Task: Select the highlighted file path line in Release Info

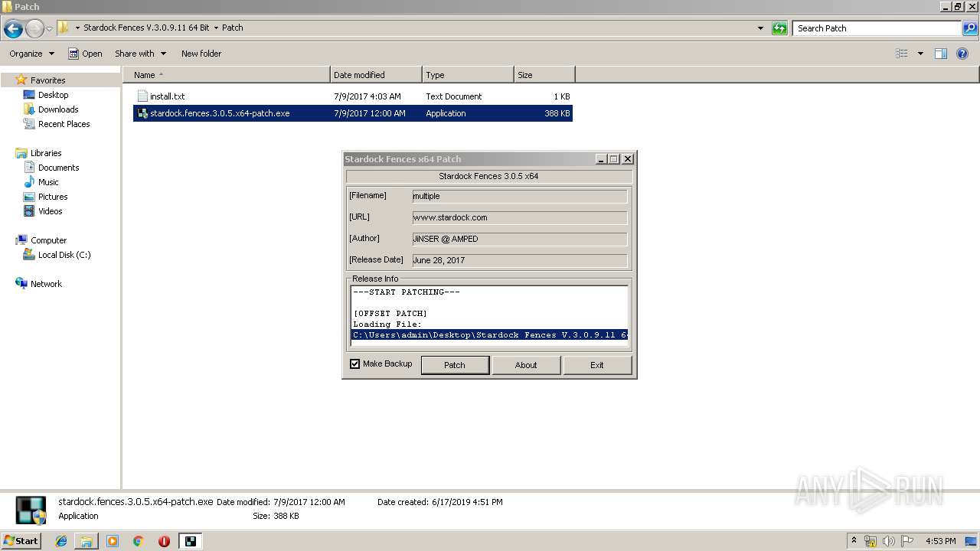Action: (x=489, y=335)
